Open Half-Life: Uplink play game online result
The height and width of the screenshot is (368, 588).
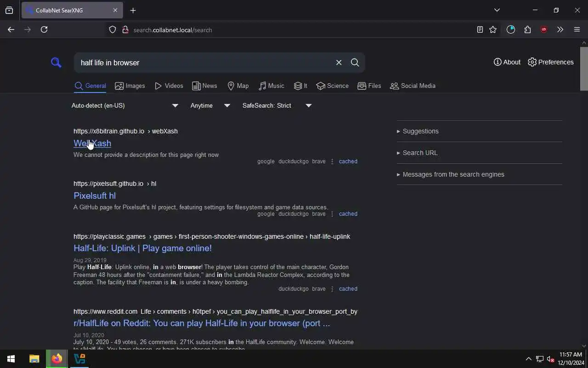142,248
